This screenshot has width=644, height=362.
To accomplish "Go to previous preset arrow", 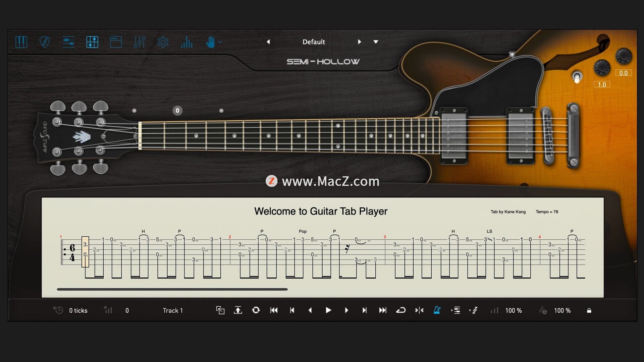I will 268,42.
